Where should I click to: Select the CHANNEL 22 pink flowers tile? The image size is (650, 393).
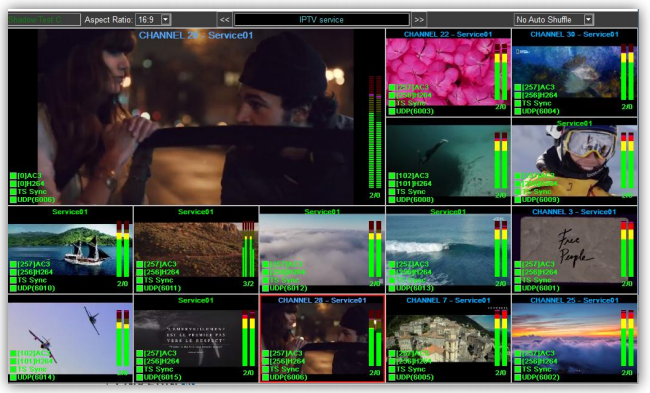point(448,73)
